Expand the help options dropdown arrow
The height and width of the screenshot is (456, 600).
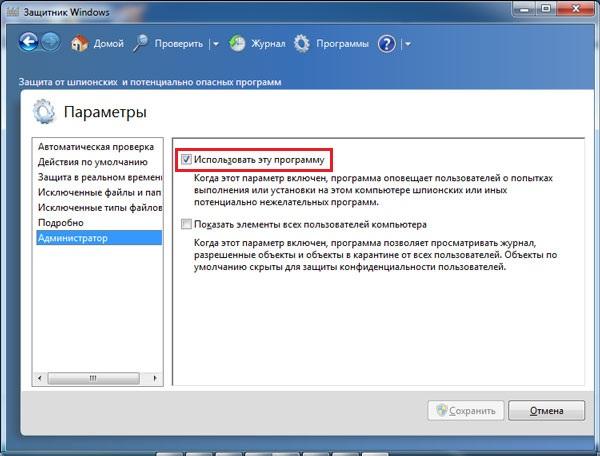pos(408,44)
